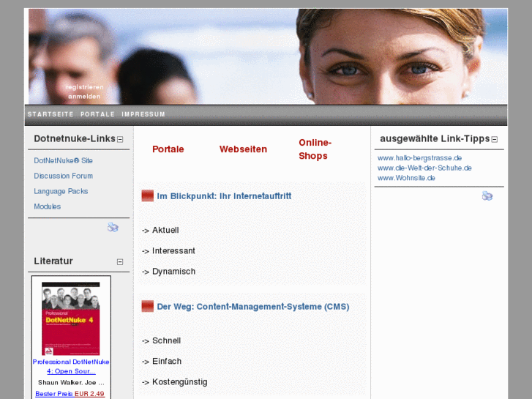Collapse the ausgewählte Link-Tipps module
Viewport: 532px width, 399px height.
point(495,139)
